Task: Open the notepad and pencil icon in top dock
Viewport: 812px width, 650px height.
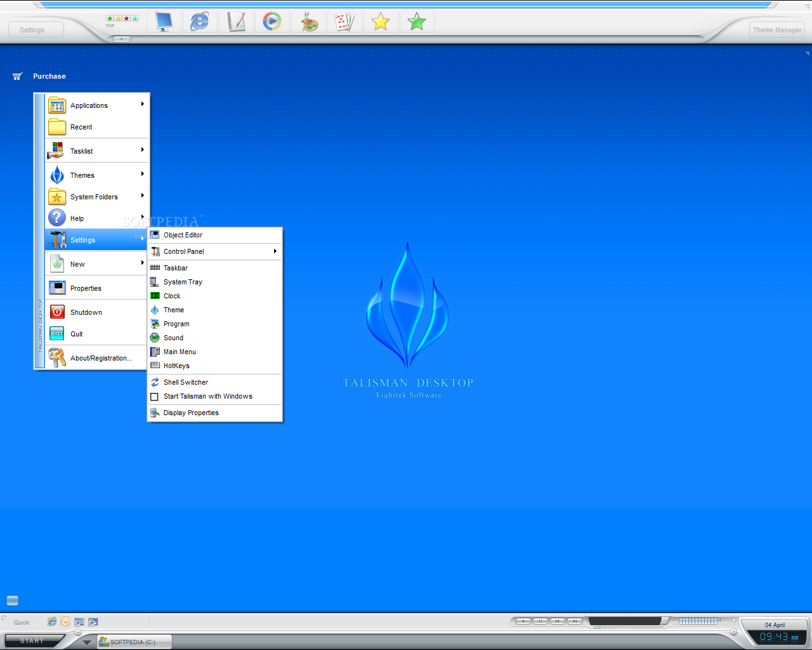Action: (236, 22)
